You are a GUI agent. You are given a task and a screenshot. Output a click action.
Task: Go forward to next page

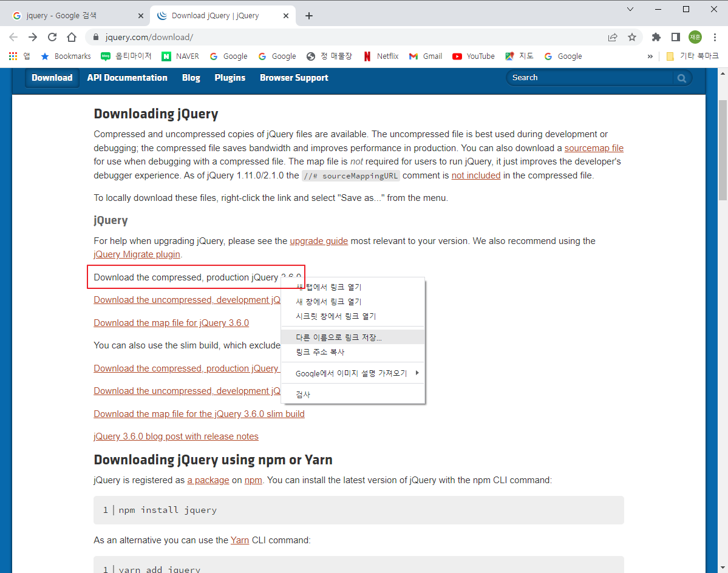pyautogui.click(x=33, y=37)
